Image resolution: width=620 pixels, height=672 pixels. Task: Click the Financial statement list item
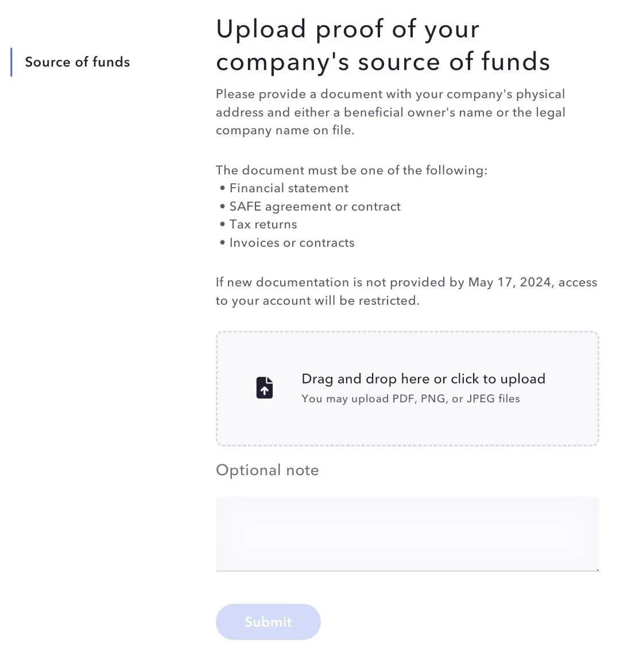[x=289, y=188]
